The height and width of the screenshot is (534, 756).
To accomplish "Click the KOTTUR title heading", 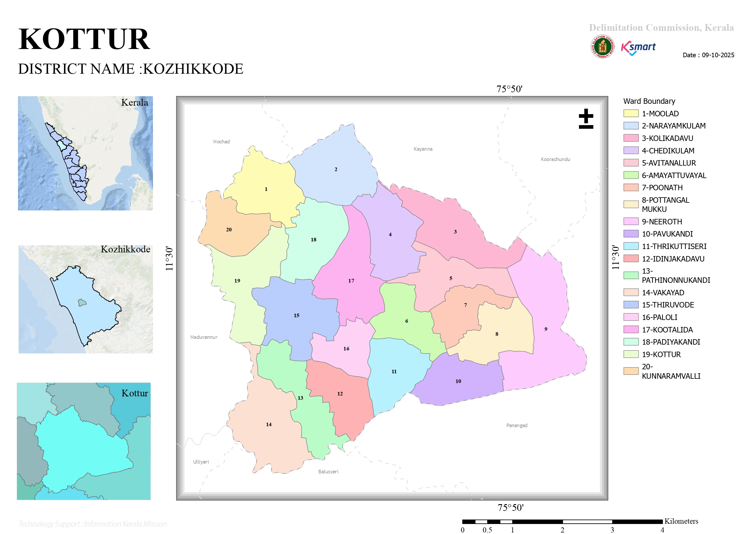I will [84, 39].
